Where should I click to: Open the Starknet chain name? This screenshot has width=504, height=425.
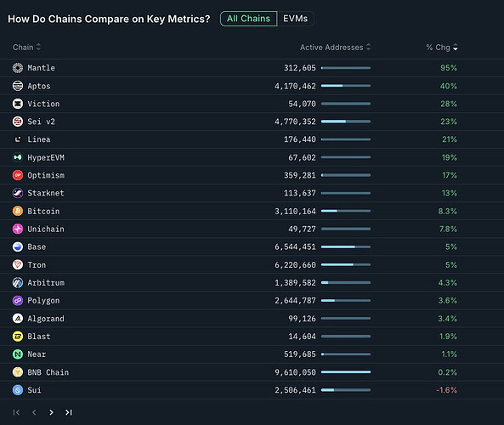coord(46,193)
